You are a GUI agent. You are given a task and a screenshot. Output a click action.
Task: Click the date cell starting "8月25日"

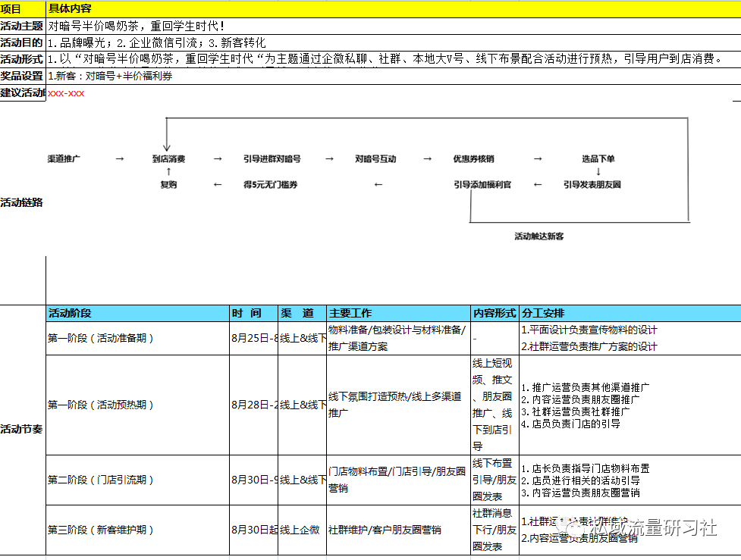(x=254, y=338)
